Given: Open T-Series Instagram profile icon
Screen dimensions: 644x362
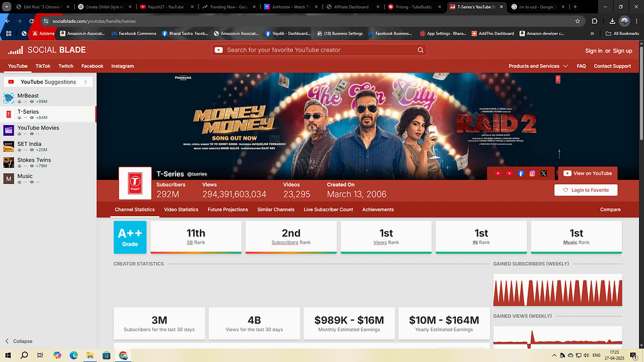Looking at the screenshot, I should pos(532,173).
